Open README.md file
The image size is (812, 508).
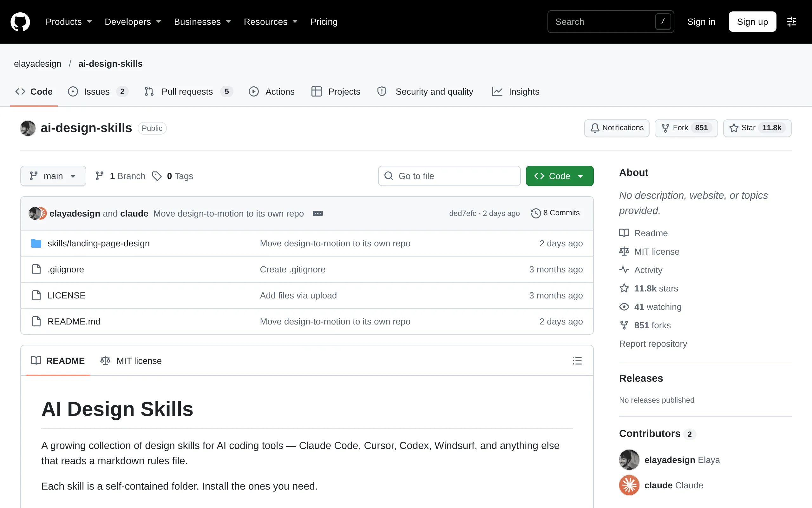(x=74, y=322)
